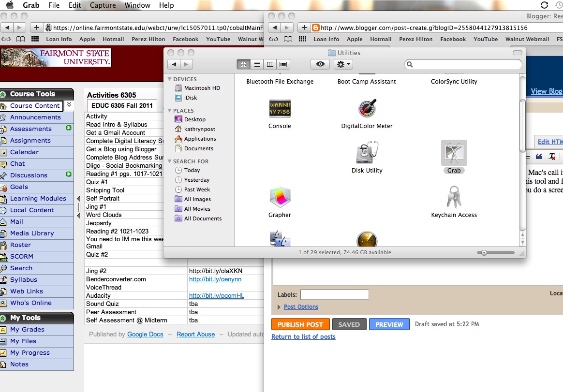Open Macintosh HD in the Finder sidebar
This screenshot has height=392, width=563.
(197, 88)
